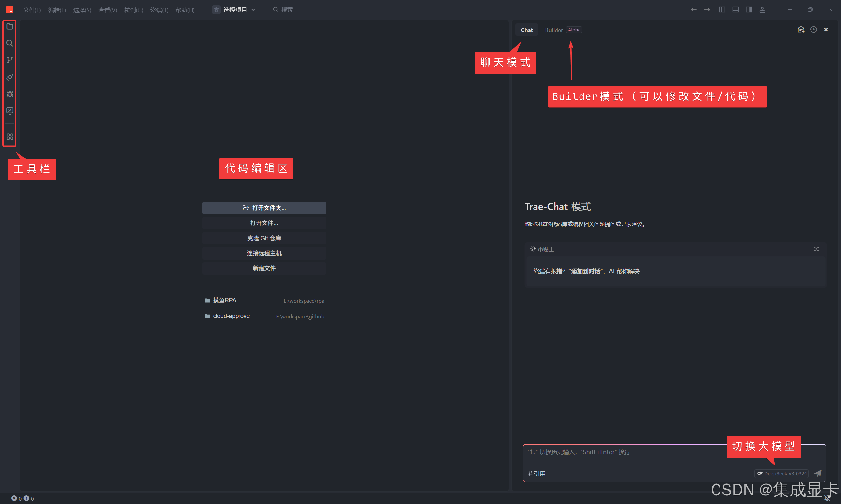This screenshot has width=841, height=504.
Task: Open the DeepSeek-V3-0324 model selector
Action: click(x=782, y=473)
